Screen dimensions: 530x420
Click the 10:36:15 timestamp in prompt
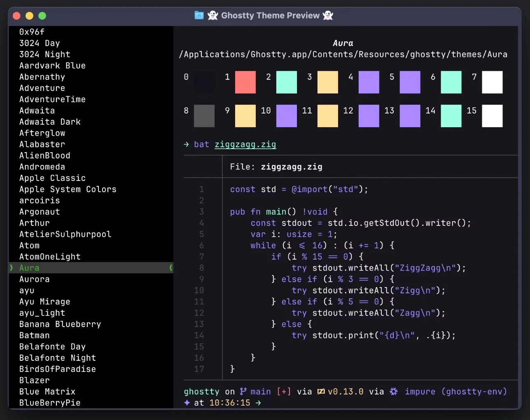[x=230, y=403]
